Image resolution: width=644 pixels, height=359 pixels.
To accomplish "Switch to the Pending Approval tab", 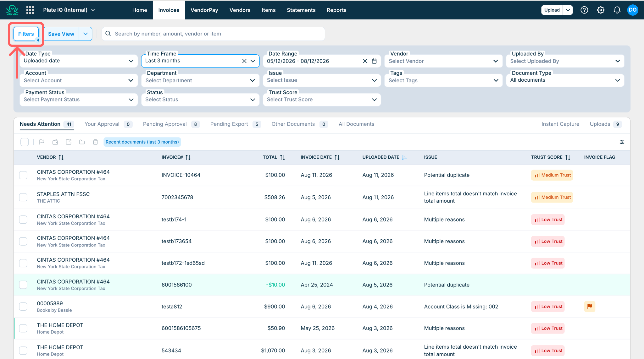I will (171, 124).
